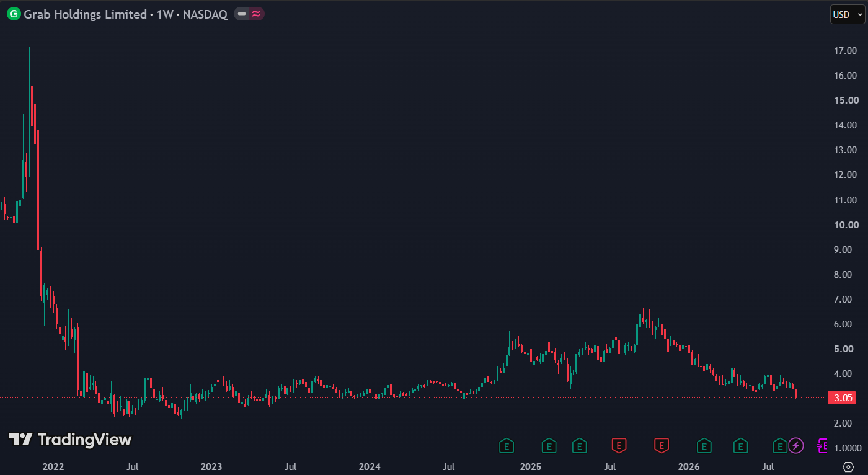Screen dimensions: 868x475
Task: Click the Jul label between 2024 and 2025
Action: click(x=449, y=466)
